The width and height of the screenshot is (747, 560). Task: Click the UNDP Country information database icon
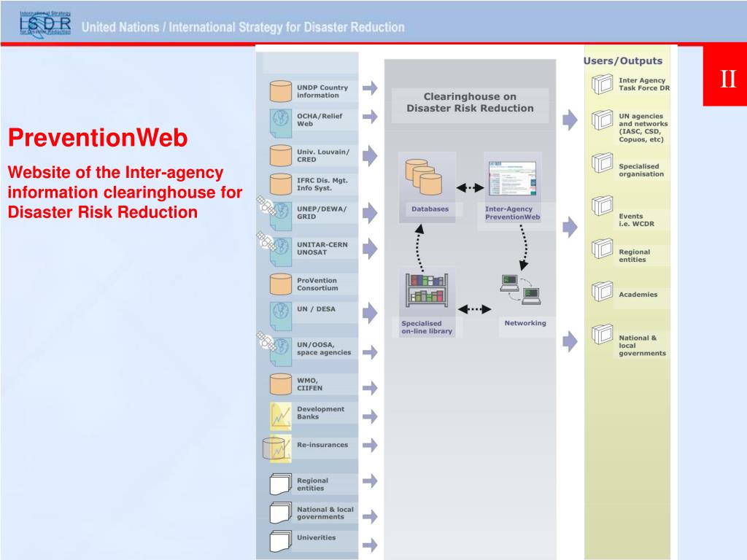[x=281, y=91]
